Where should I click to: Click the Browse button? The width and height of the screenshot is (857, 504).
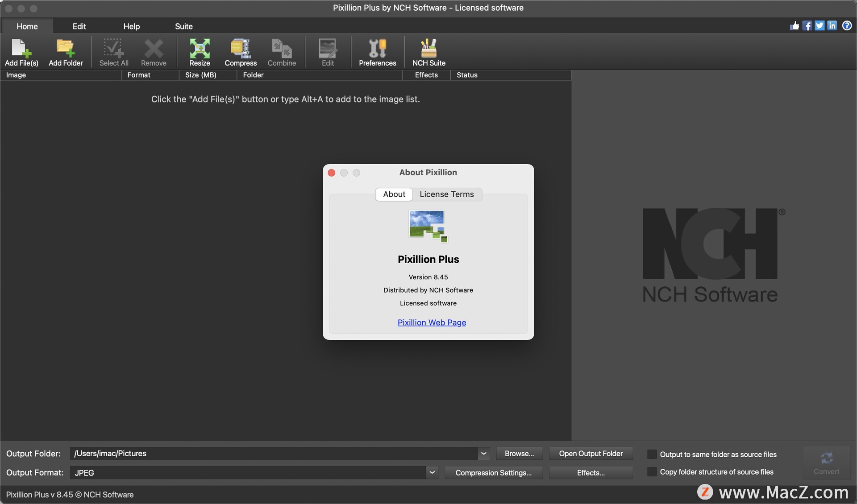(519, 454)
